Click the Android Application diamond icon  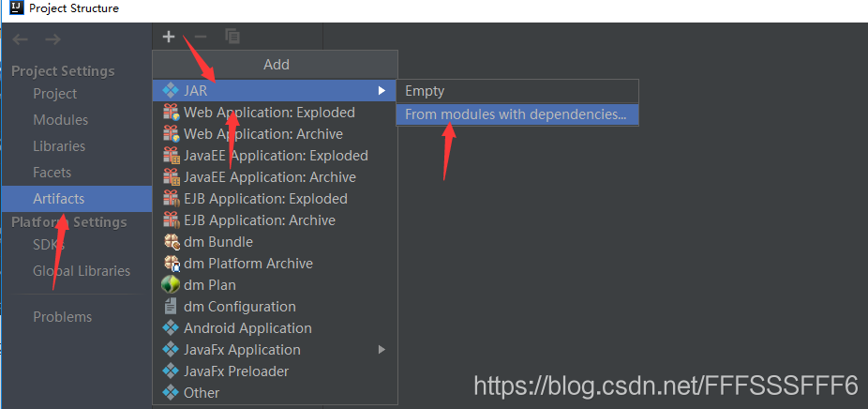(171, 328)
